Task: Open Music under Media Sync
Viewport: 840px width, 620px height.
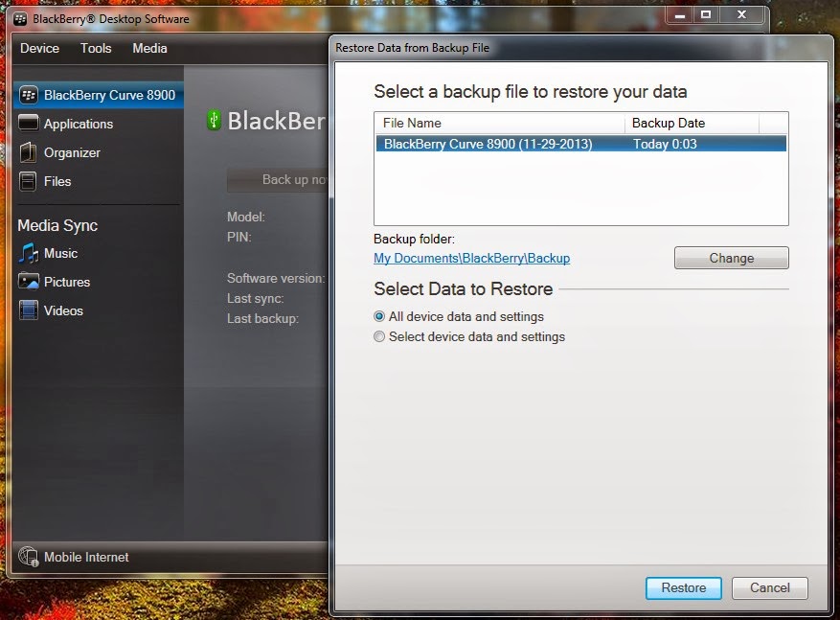Action: [x=61, y=254]
